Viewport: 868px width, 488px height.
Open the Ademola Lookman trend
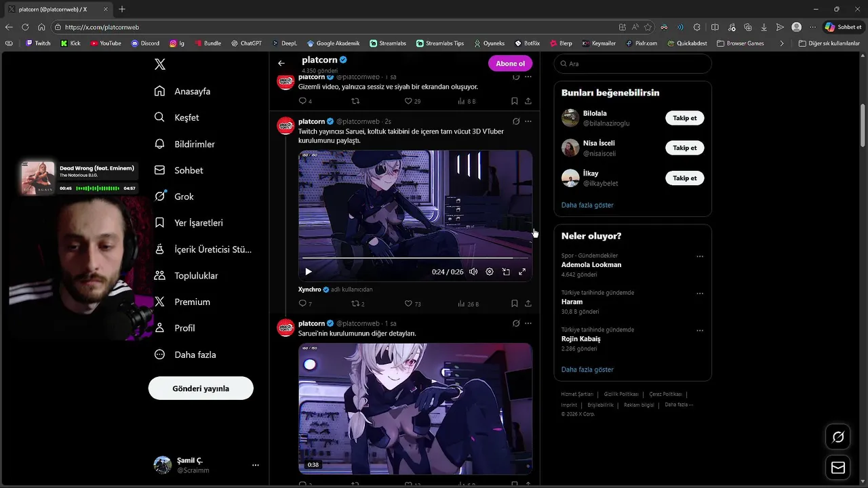click(x=591, y=265)
